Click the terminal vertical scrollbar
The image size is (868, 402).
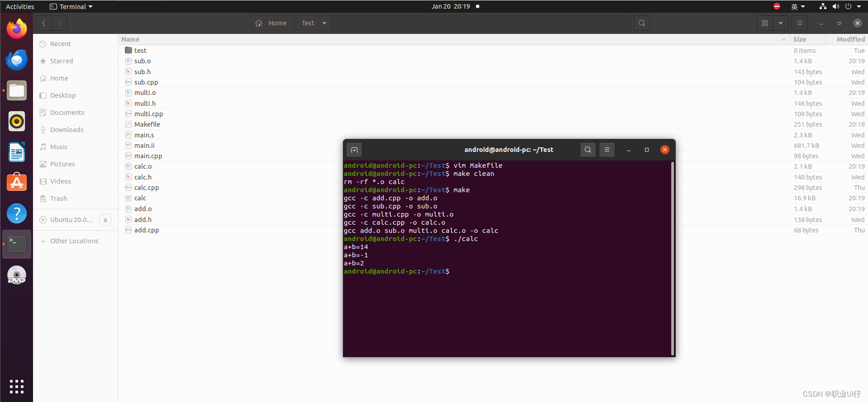click(673, 258)
